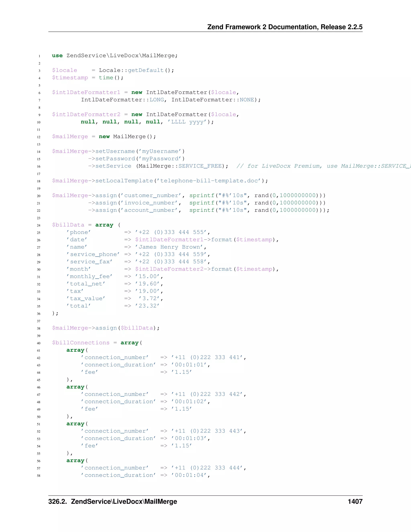The image size is (411, 532).
Task: Click the 'monthly_fee' value '15.00'
Action: [147, 276]
